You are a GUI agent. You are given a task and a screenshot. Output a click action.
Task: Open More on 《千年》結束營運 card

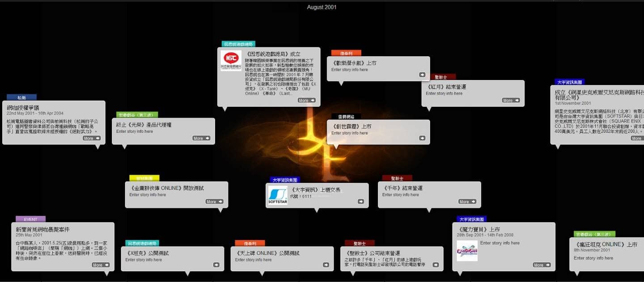coord(467,202)
